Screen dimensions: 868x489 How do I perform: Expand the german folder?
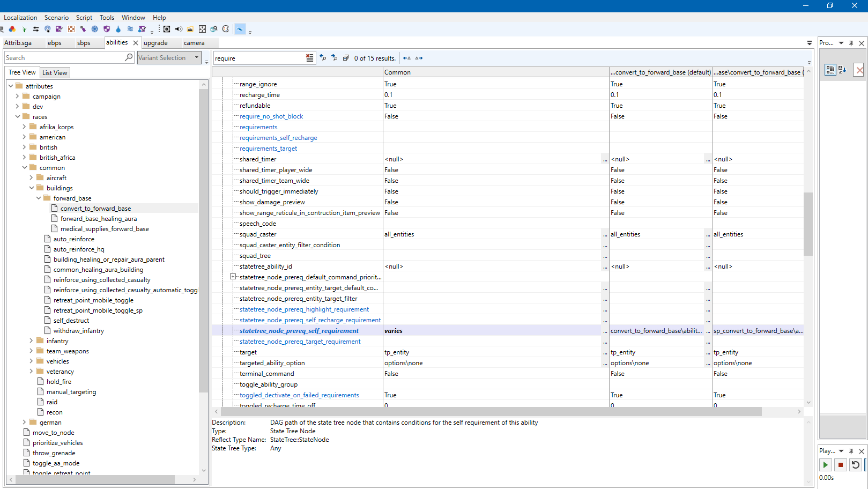24,423
